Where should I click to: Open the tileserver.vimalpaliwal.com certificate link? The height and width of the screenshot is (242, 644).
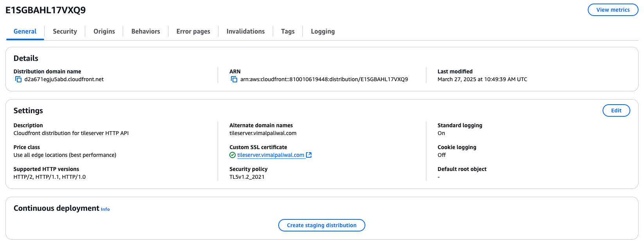point(271,155)
